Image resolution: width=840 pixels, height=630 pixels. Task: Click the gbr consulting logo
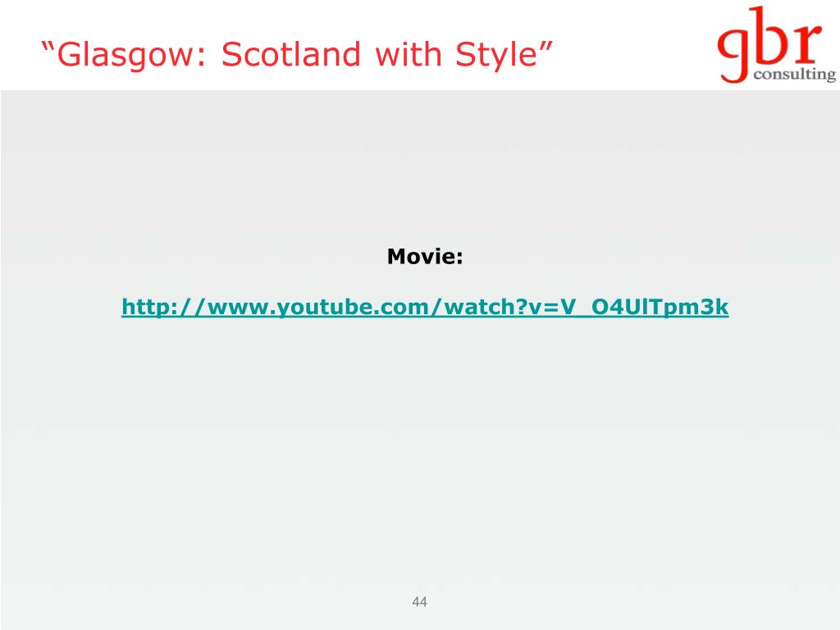tap(776, 45)
